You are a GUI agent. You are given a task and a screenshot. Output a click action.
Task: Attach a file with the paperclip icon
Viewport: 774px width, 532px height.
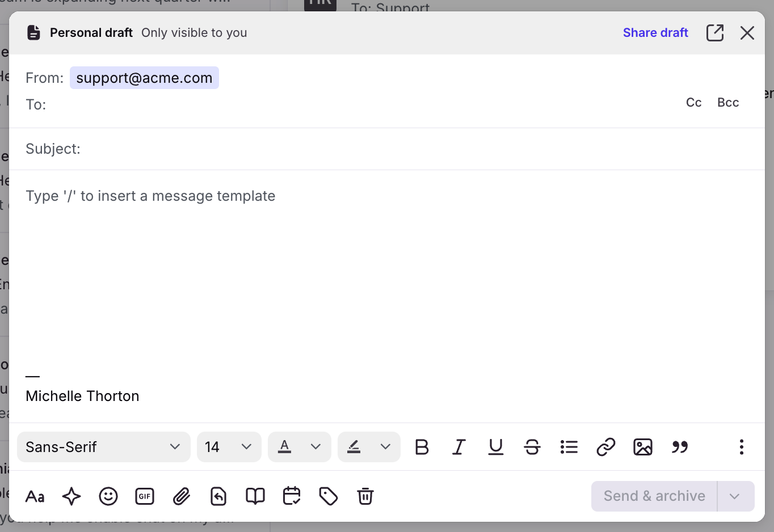point(182,496)
